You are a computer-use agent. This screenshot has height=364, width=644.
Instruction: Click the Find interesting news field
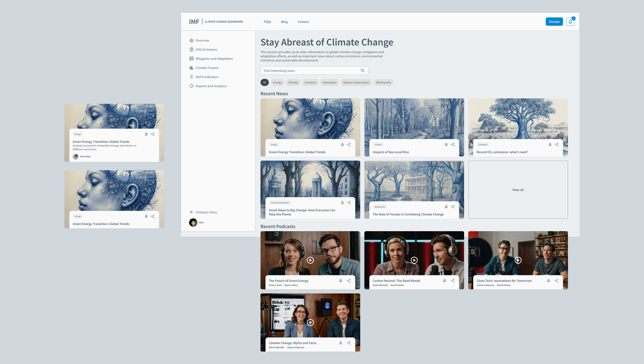coord(310,71)
